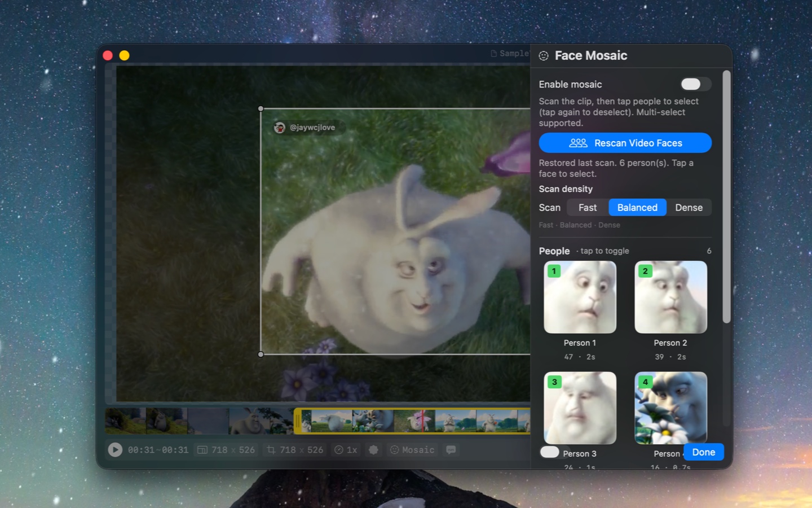Click the '39 · 2s' stats under Person 2
This screenshot has height=508, width=812.
[670, 357]
